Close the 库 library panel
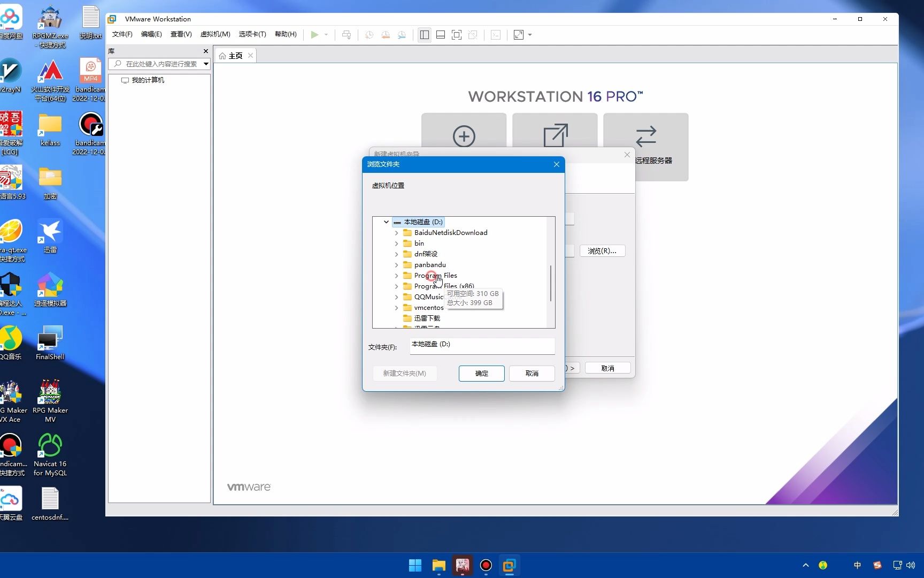The height and width of the screenshot is (578, 924). [206, 51]
